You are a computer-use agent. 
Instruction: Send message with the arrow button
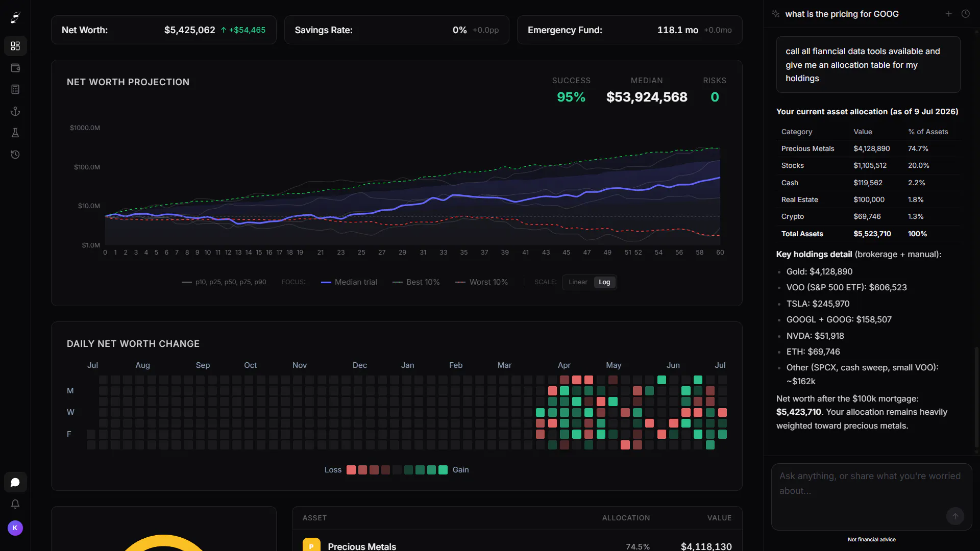point(955,516)
